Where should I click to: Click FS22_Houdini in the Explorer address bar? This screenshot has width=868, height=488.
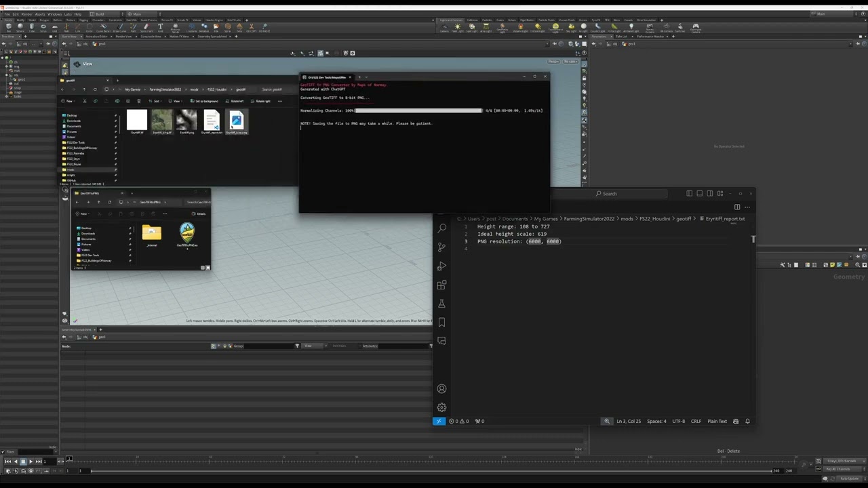[x=216, y=89]
